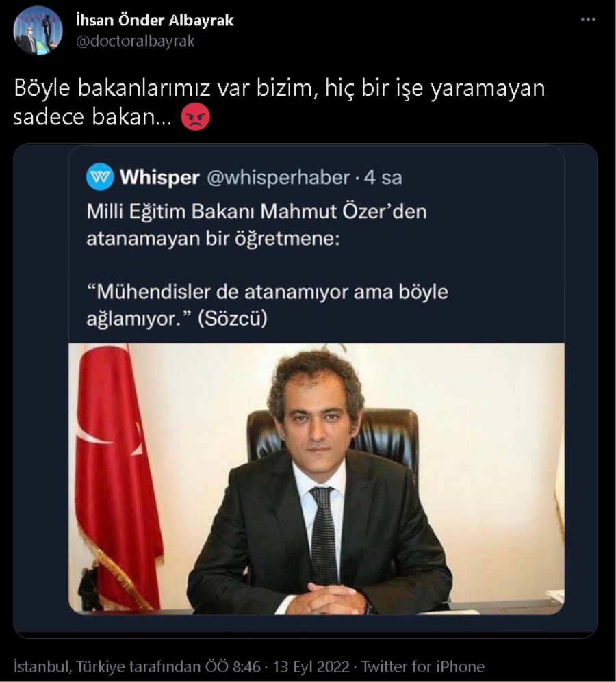
Task: Click the Whisper account name
Action: click(x=159, y=177)
